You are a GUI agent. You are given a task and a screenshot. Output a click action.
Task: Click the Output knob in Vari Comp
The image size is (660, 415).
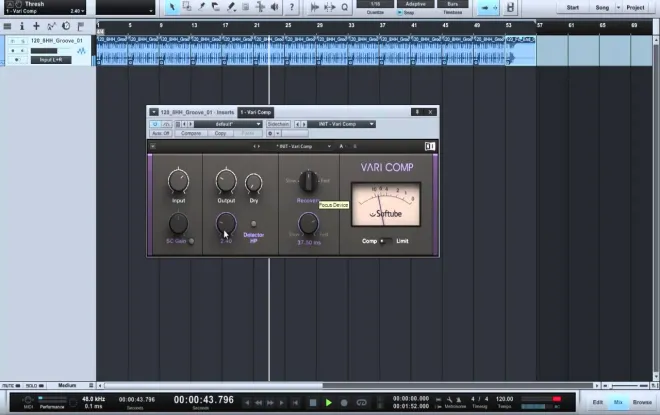pyautogui.click(x=226, y=181)
